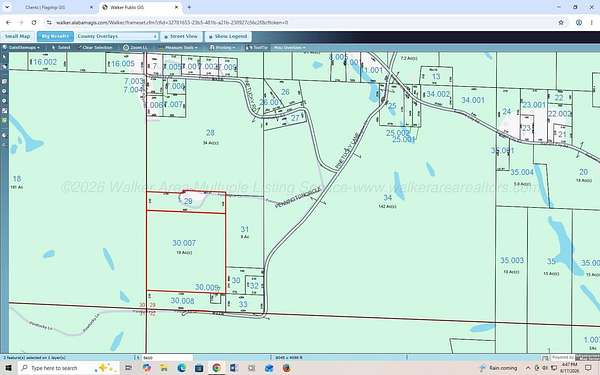Open File Explorer from the taskbar
The height and width of the screenshot is (375, 600).
click(164, 368)
